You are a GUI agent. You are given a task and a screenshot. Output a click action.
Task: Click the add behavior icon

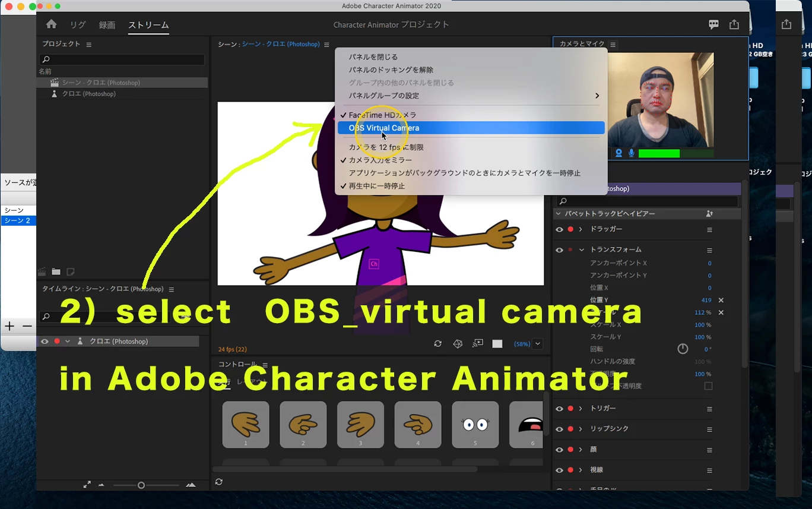(x=709, y=213)
